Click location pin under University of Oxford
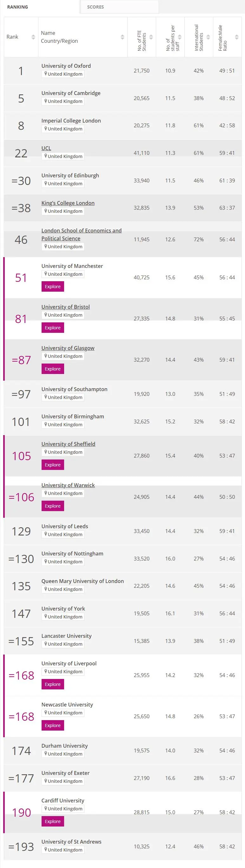This screenshot has height=868, width=245. (x=46, y=74)
